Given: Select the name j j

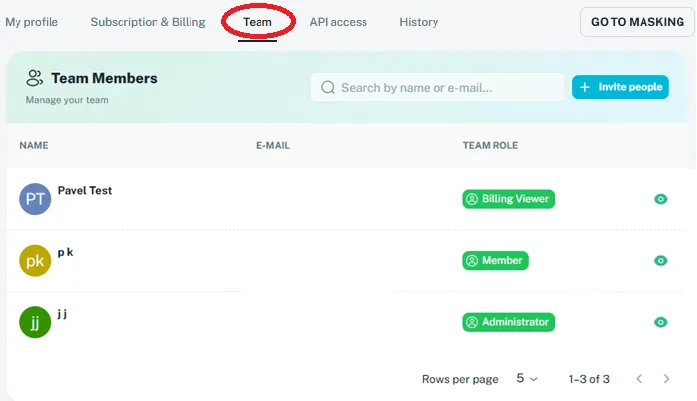Looking at the screenshot, I should 62,314.
